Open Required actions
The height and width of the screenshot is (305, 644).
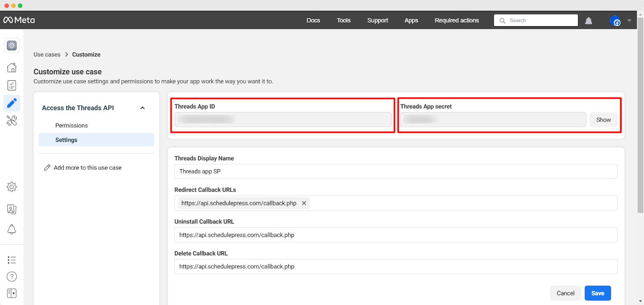(457, 20)
